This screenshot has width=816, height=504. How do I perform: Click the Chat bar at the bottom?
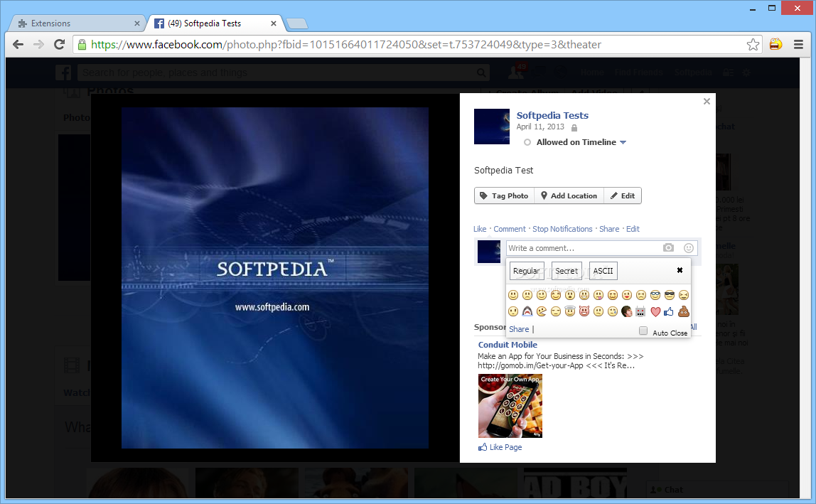[x=717, y=490]
